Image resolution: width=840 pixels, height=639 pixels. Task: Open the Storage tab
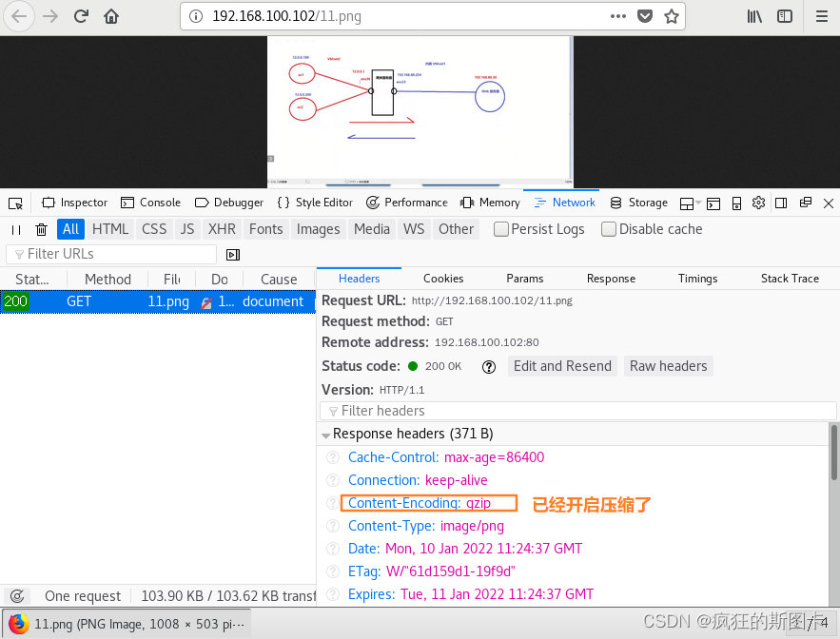(x=639, y=203)
